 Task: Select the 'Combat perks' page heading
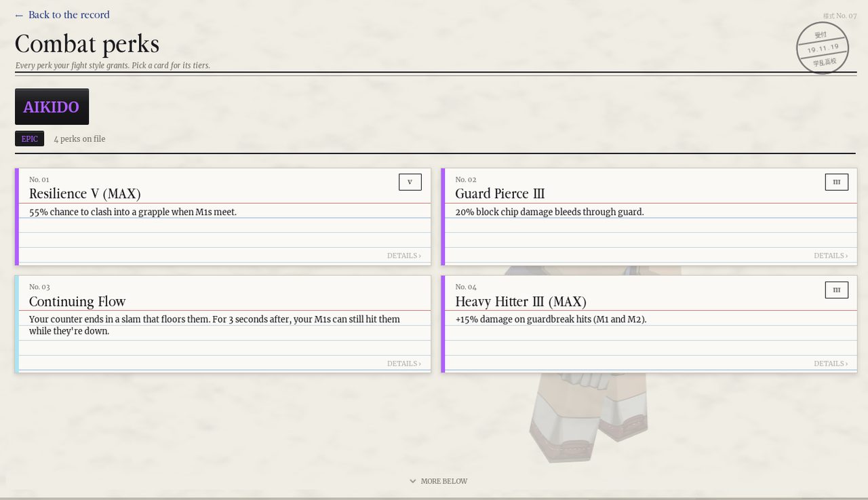pos(87,44)
